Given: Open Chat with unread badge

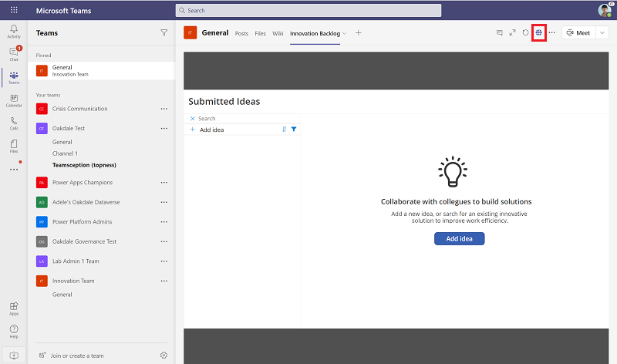Looking at the screenshot, I should coord(14,54).
